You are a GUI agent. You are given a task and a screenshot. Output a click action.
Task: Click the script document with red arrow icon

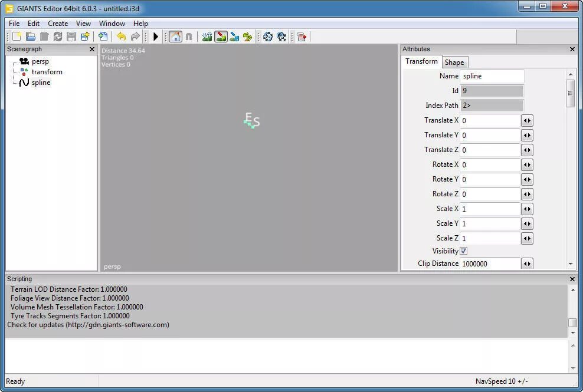click(x=302, y=37)
